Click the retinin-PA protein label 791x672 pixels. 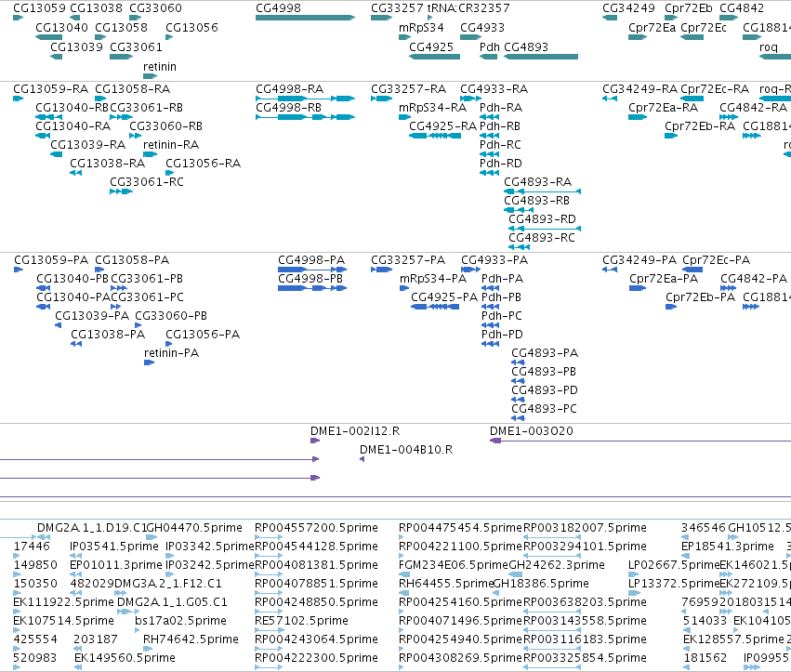[172, 352]
